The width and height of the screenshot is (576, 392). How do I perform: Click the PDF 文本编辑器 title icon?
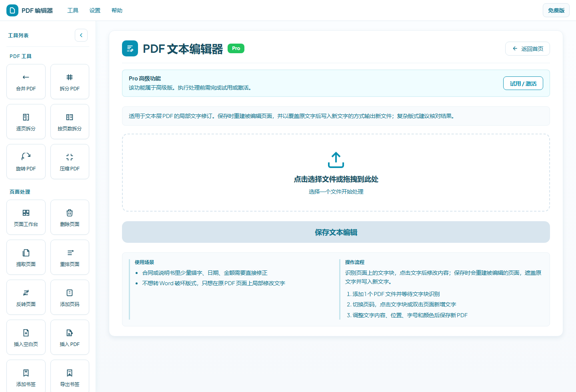(x=130, y=48)
